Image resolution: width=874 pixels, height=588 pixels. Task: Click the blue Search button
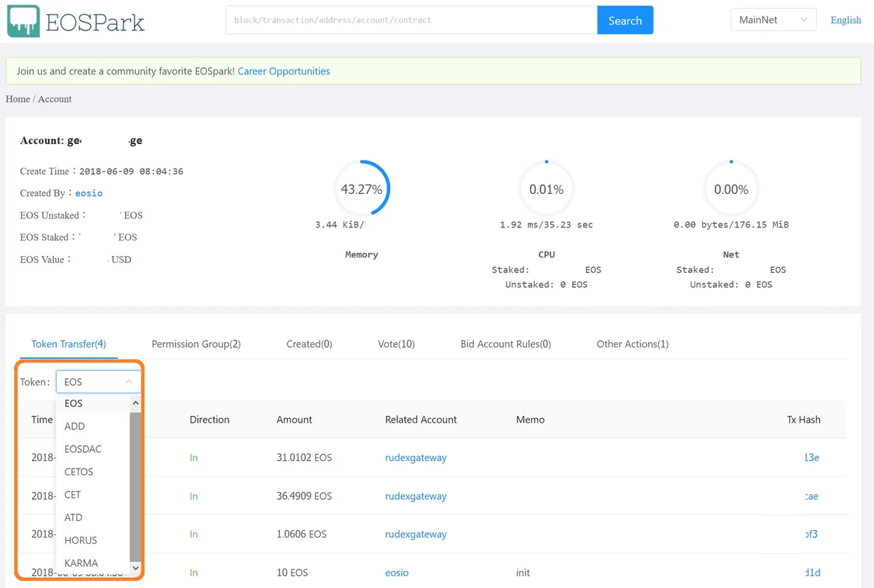[625, 20]
